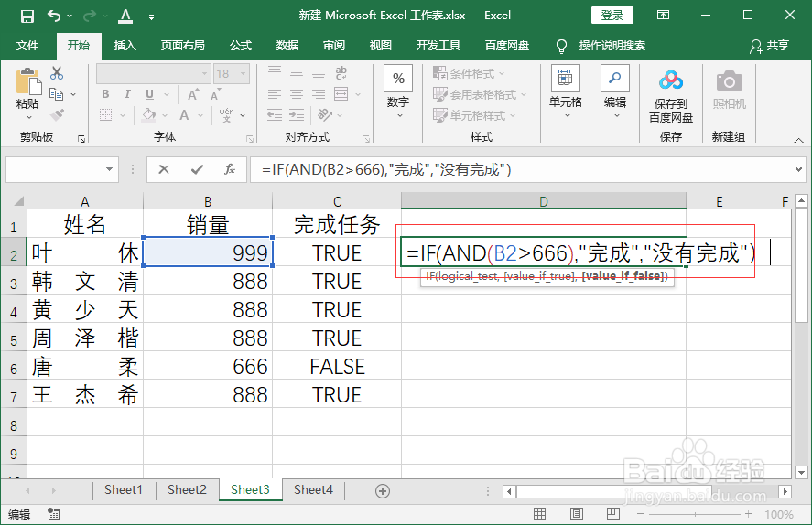Cancel the formula entry with X
The width and height of the screenshot is (812, 525).
point(164,169)
